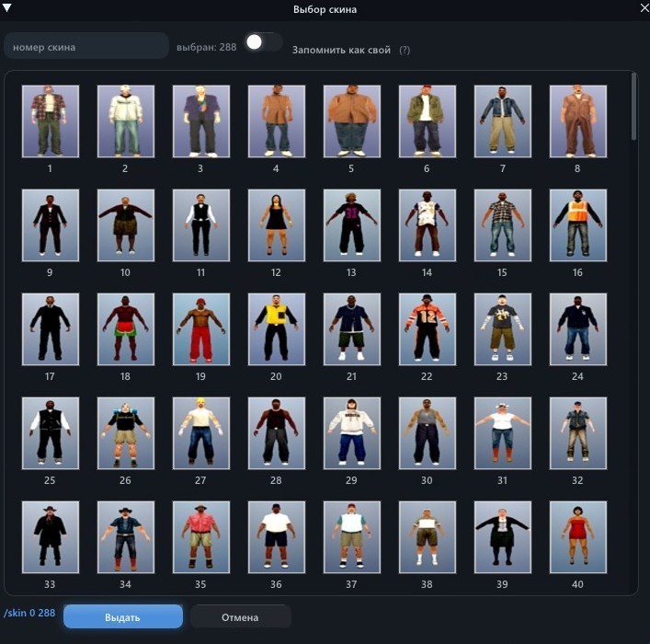650x644 pixels.
Task: Select skin thumbnail 25
Action: pyautogui.click(x=51, y=433)
